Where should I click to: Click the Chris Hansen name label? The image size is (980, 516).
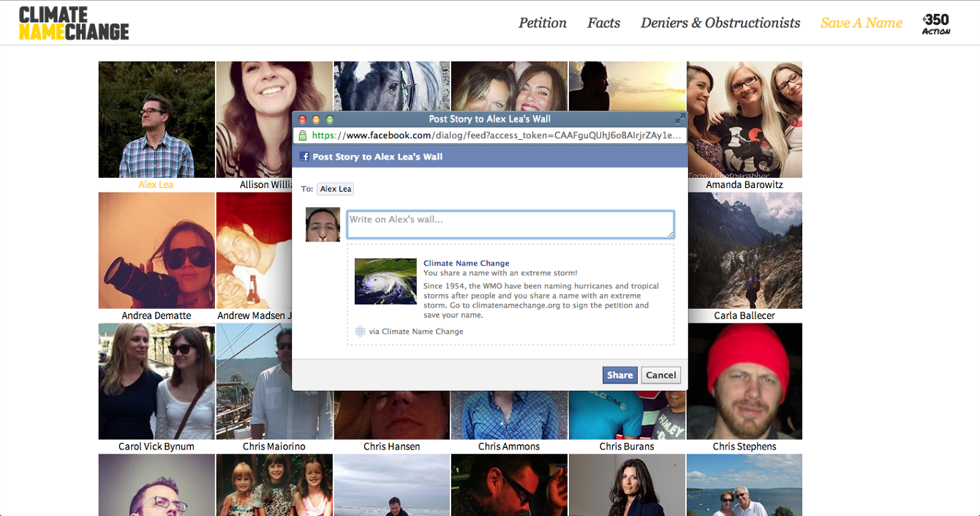pos(392,446)
